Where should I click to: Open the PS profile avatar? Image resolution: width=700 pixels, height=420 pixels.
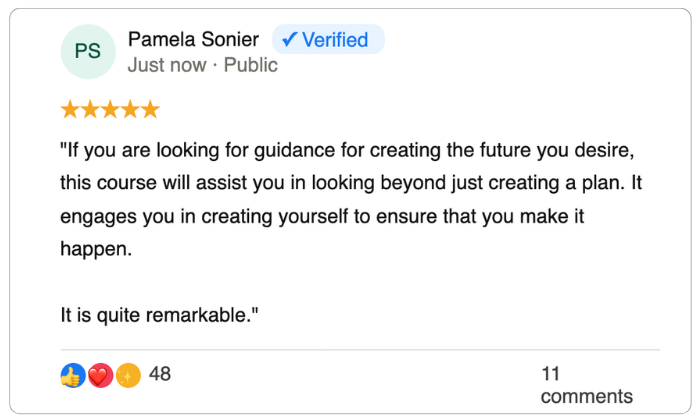coord(88,51)
